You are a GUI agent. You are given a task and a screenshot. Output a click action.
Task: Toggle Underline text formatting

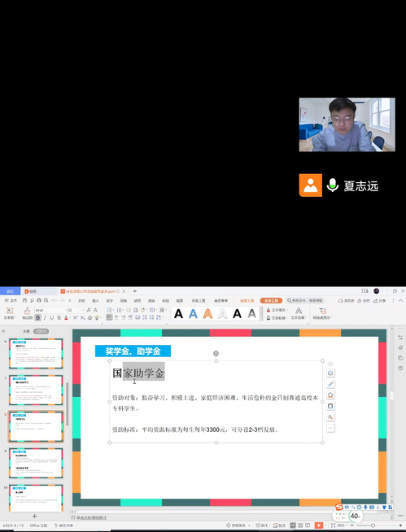tap(51, 318)
